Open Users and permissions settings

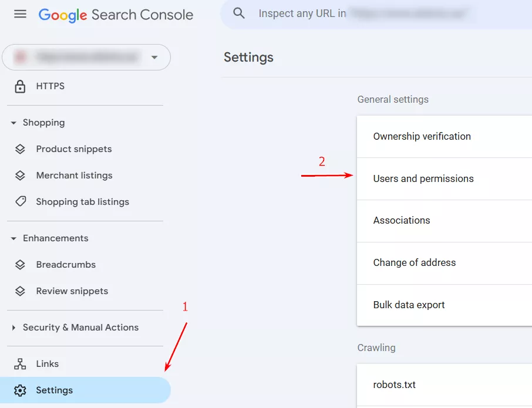click(x=423, y=178)
